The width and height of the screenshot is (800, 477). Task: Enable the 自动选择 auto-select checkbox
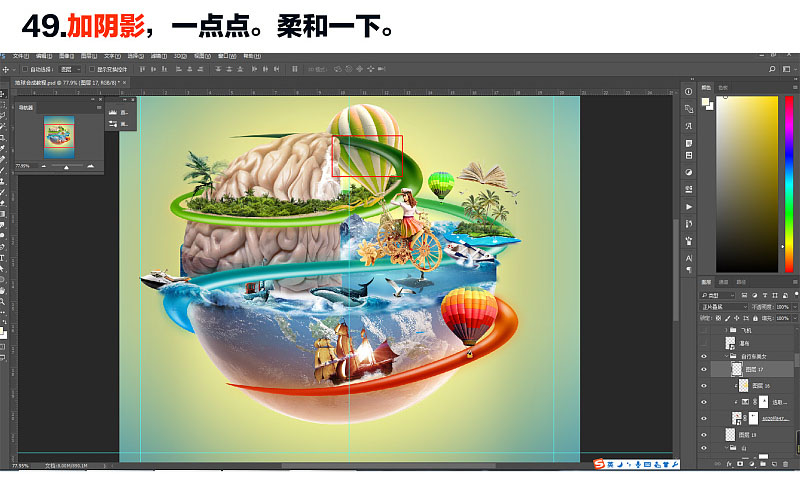pos(24,69)
